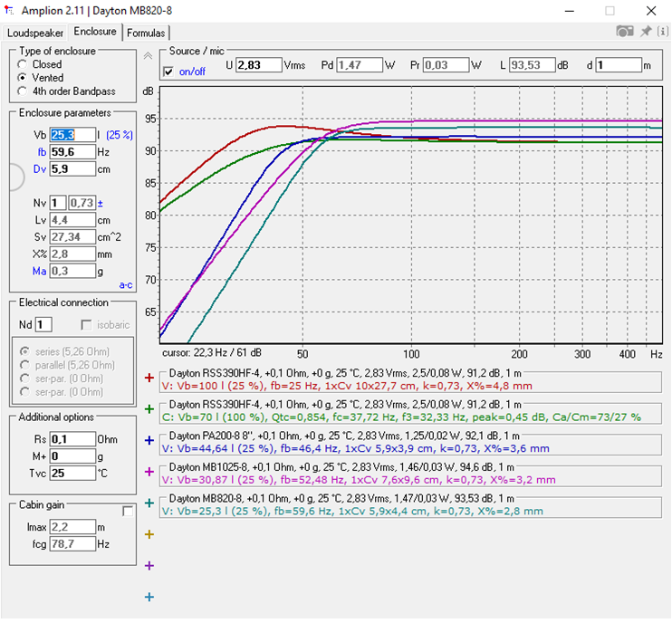The width and height of the screenshot is (672, 623).
Task: Click the (25 %) link next to Vb
Action: 120,136
